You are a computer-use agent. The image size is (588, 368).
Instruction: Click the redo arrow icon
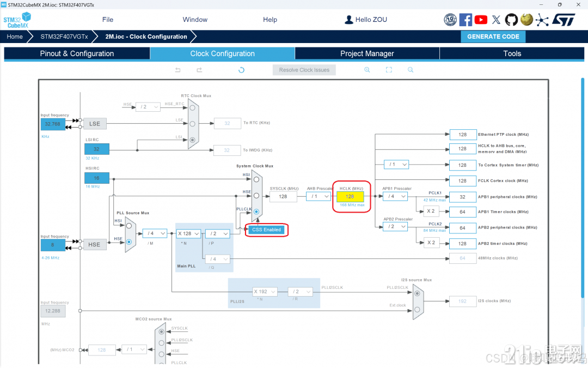click(199, 70)
